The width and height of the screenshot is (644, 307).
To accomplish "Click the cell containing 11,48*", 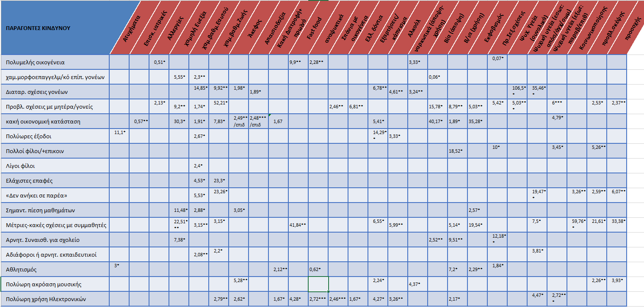I will coord(179,210).
